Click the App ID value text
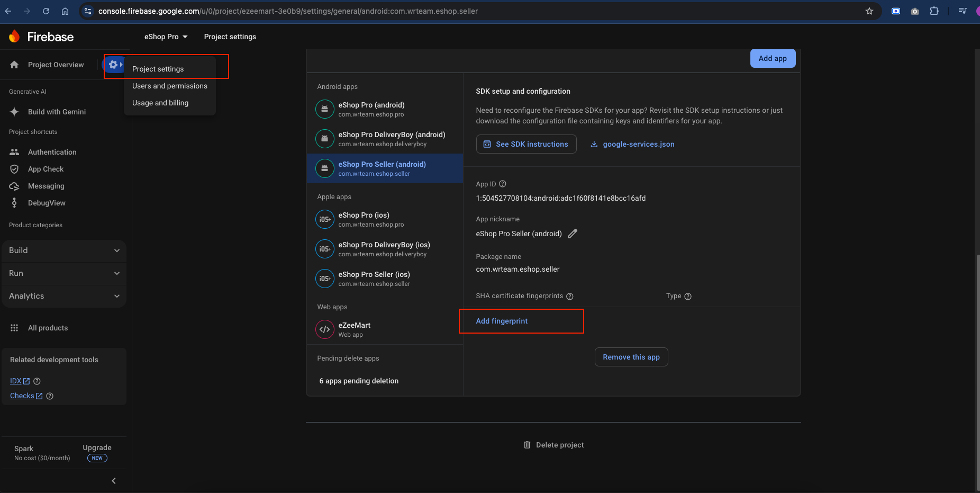This screenshot has height=493, width=980. pos(560,198)
